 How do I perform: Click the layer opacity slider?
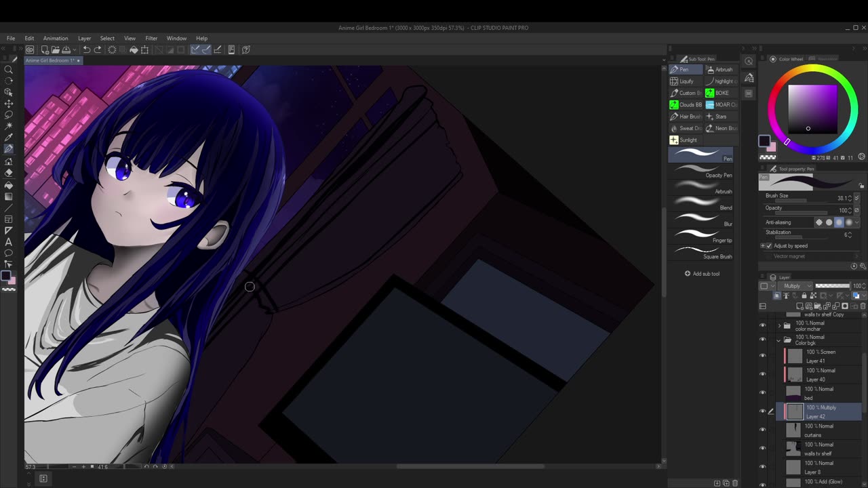832,286
